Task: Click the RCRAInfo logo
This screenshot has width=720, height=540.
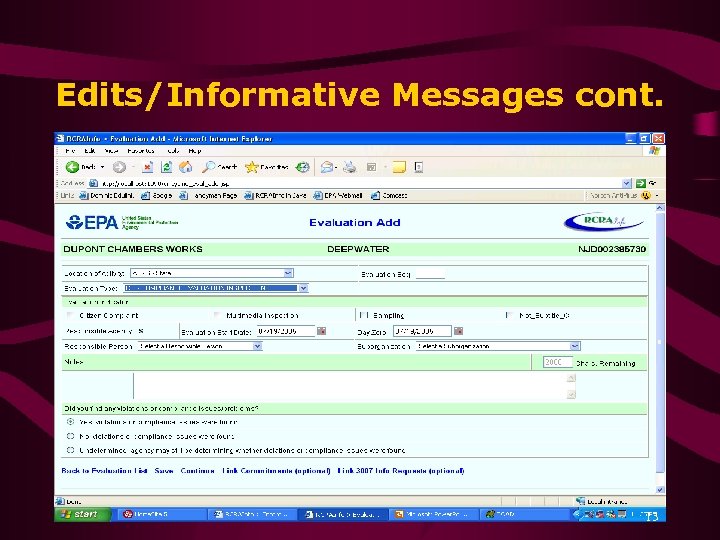Action: [603, 221]
